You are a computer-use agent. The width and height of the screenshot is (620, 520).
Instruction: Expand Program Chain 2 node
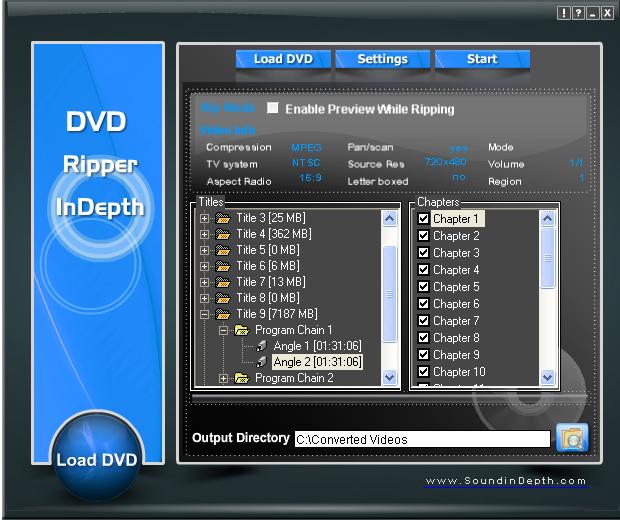pos(223,378)
